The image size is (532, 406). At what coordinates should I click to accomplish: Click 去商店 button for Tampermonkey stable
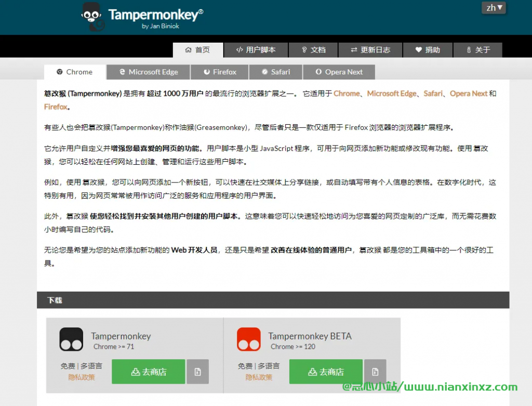point(149,372)
